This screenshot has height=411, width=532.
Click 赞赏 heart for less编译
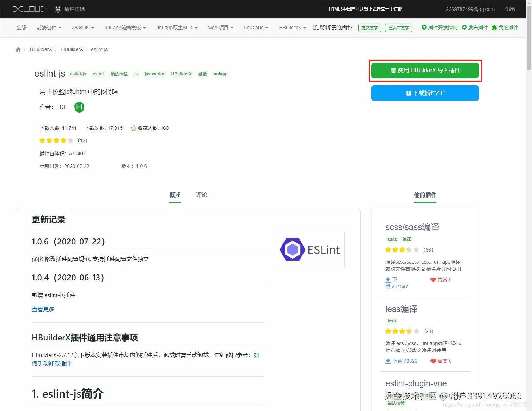pyautogui.click(x=433, y=361)
